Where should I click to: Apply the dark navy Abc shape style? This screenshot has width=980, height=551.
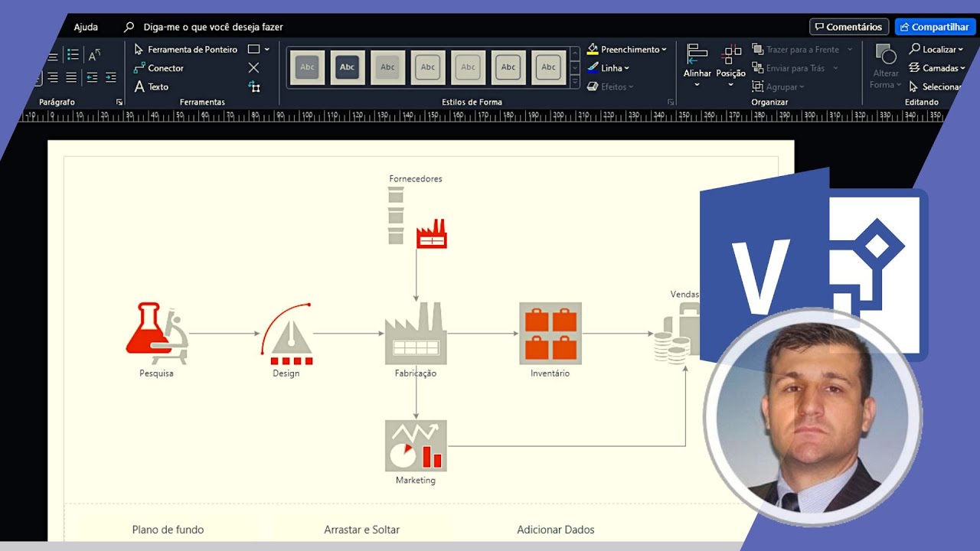pos(348,67)
